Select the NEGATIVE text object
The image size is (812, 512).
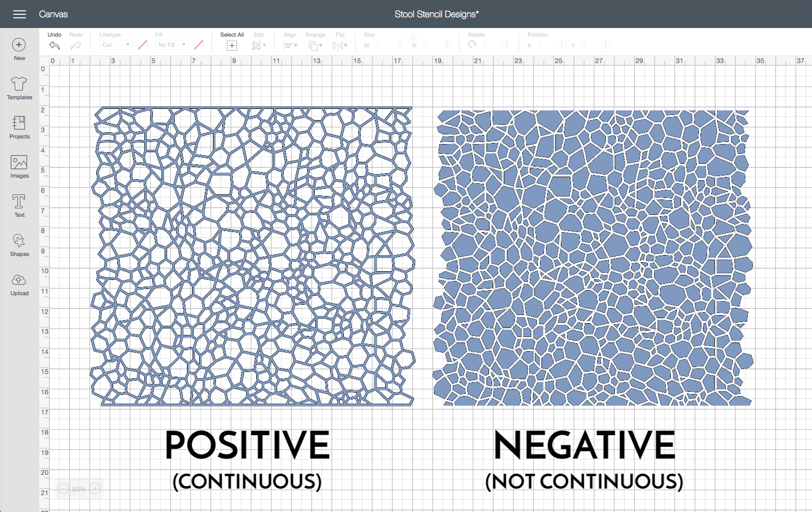point(584,444)
